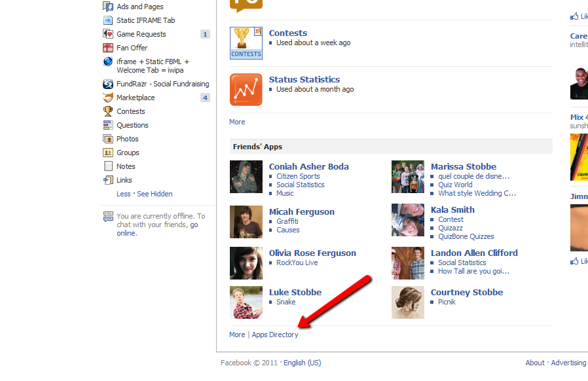Open Olivia Rose Ferguson's profile photo

(246, 263)
